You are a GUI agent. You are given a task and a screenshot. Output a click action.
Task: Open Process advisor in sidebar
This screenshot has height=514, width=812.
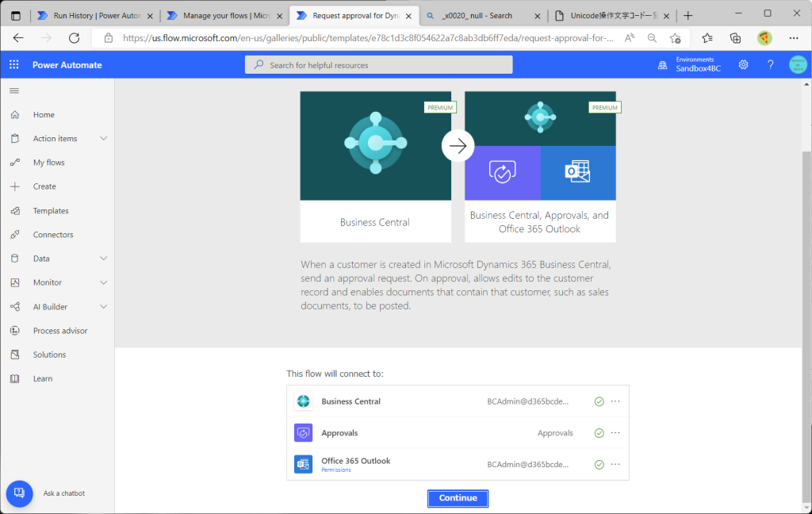(x=60, y=331)
